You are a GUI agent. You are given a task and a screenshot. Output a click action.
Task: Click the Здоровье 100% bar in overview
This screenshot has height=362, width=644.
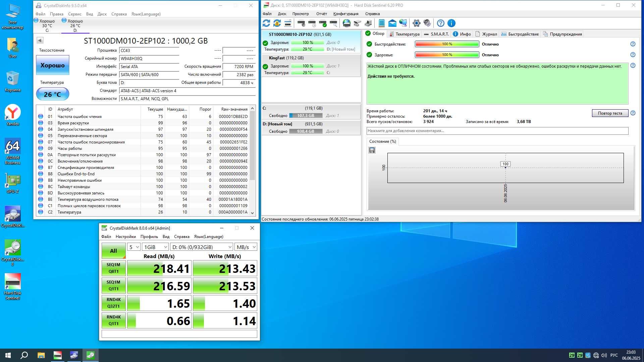(x=447, y=55)
